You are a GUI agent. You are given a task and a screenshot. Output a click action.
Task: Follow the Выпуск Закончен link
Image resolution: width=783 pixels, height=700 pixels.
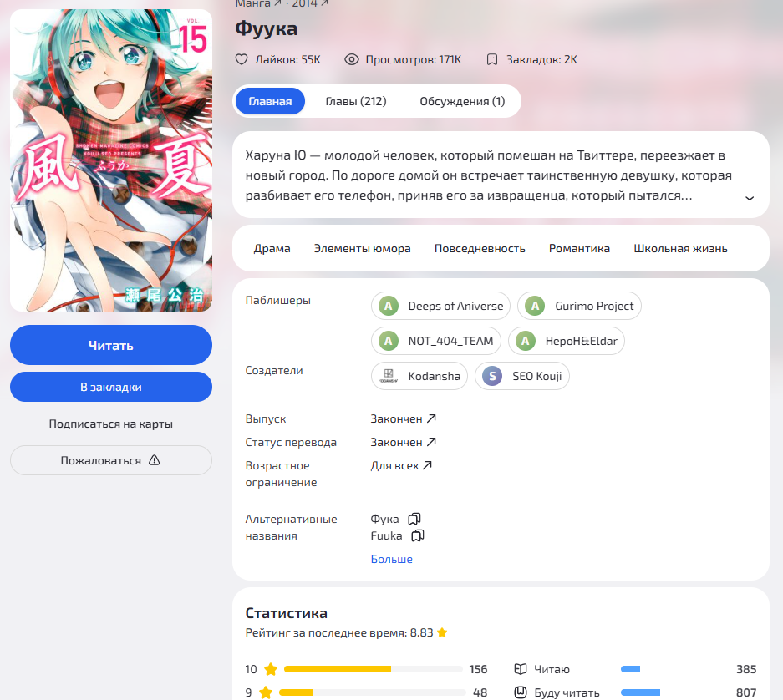[x=404, y=418]
